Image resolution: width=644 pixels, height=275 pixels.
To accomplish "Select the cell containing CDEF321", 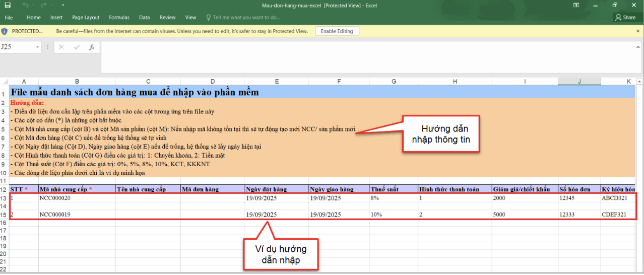I will click(x=618, y=215).
